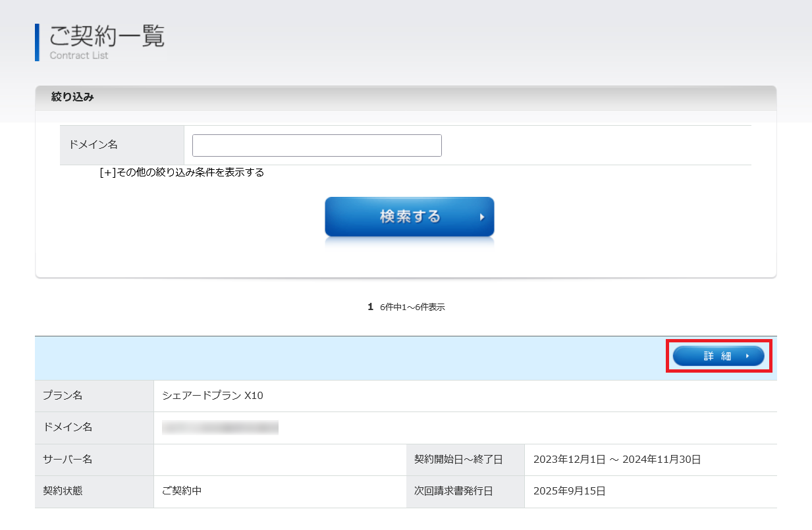Click the プラン名 row label
This screenshot has width=812, height=530.
(63, 396)
